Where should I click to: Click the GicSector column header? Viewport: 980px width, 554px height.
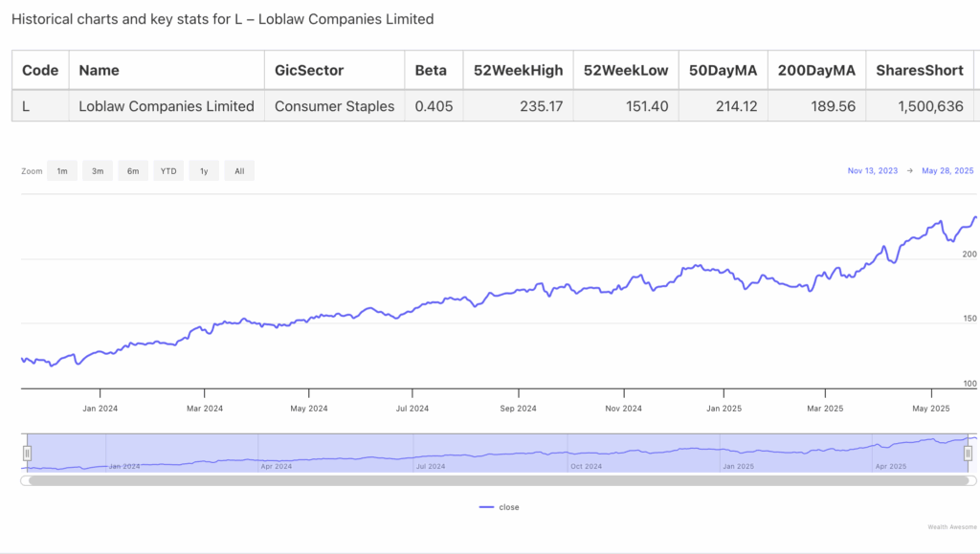(x=334, y=70)
